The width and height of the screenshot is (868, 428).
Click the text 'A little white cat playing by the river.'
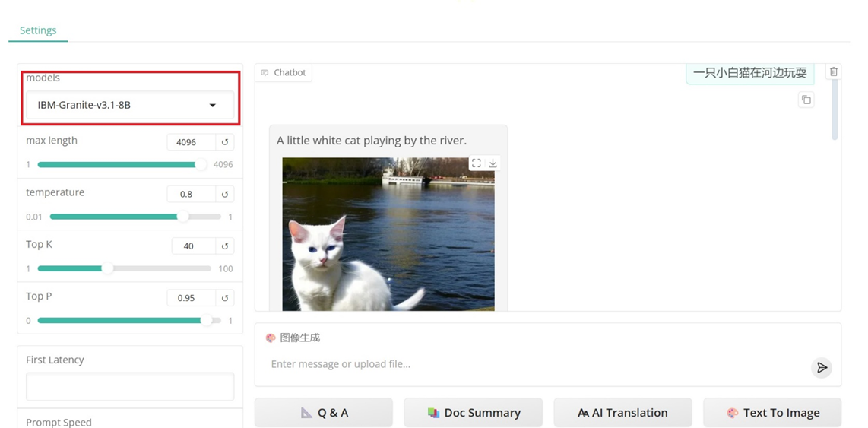[x=372, y=141]
